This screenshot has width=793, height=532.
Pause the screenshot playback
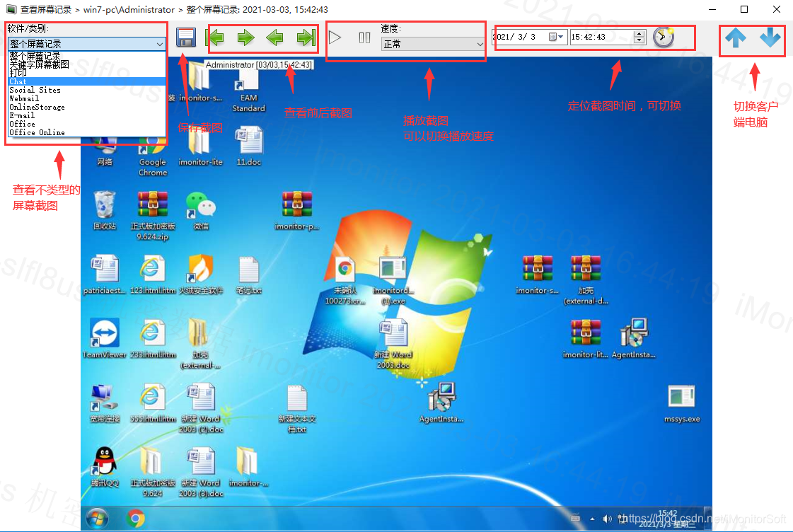364,37
